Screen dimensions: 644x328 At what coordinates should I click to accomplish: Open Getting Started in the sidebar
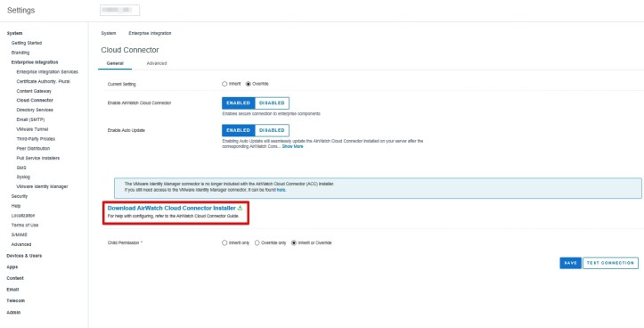coord(27,43)
